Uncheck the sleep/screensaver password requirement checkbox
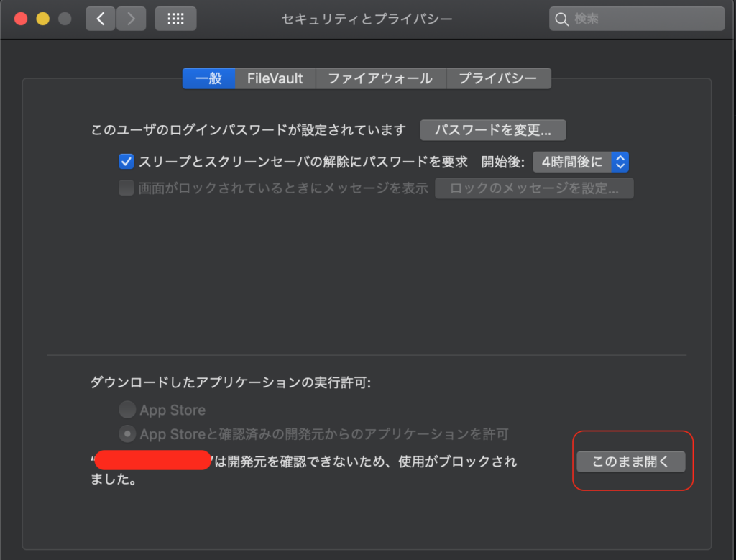Viewport: 736px width, 560px height. (x=126, y=162)
